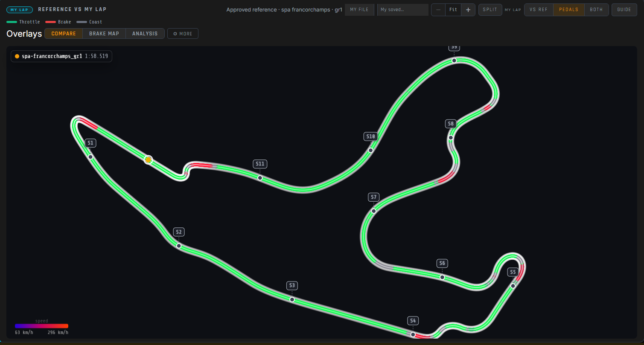Screen dimensions: 644x345
Task: Click the MY LAP badge
Action: pyautogui.click(x=20, y=10)
